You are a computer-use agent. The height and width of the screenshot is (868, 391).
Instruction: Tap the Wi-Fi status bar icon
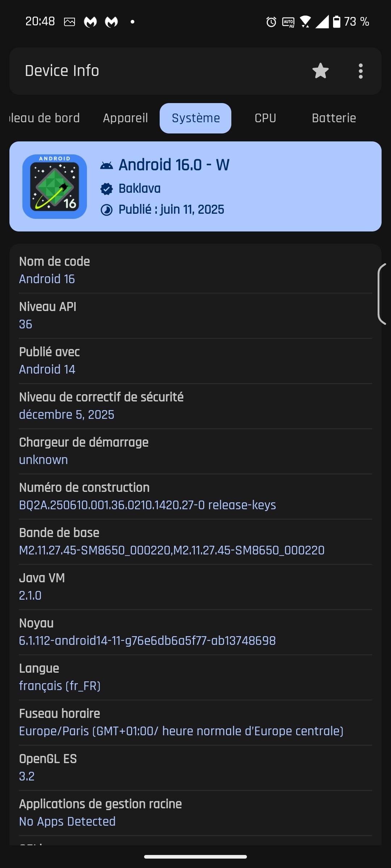point(305,22)
